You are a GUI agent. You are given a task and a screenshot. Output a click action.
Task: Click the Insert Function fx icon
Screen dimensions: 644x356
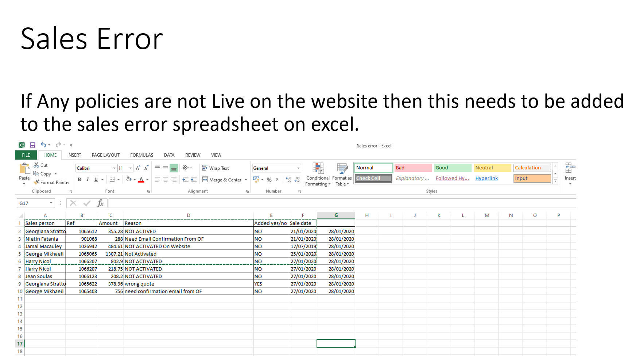click(100, 203)
